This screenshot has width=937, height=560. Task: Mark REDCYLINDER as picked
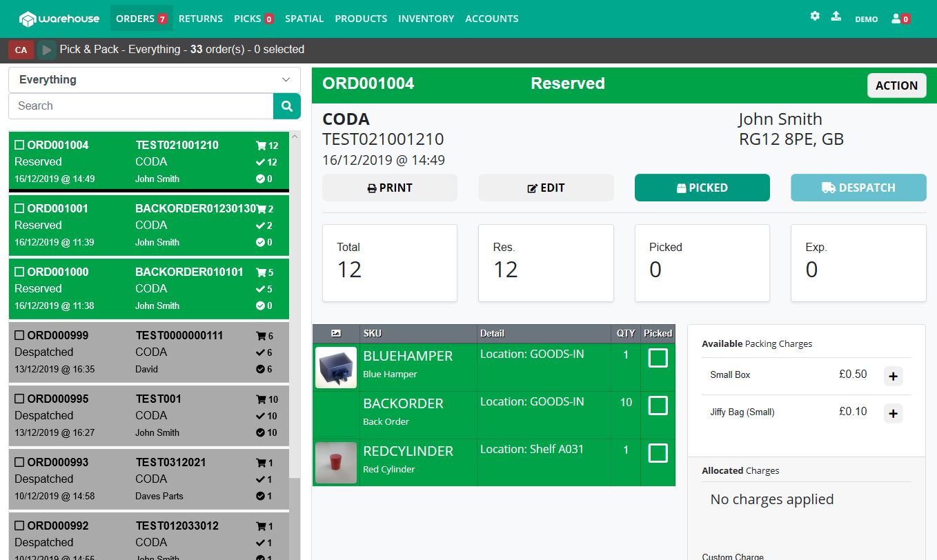coord(658,453)
